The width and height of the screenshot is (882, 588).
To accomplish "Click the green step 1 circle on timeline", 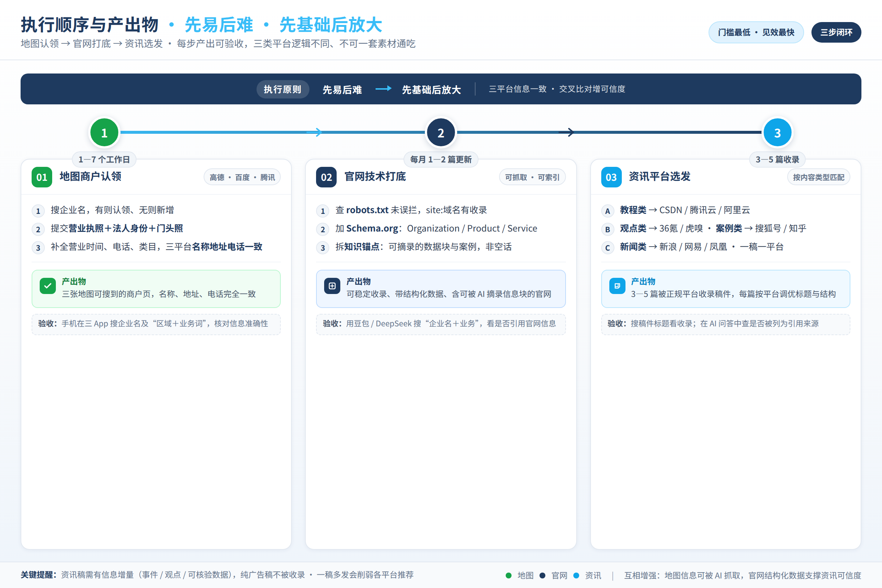I will pos(104,132).
